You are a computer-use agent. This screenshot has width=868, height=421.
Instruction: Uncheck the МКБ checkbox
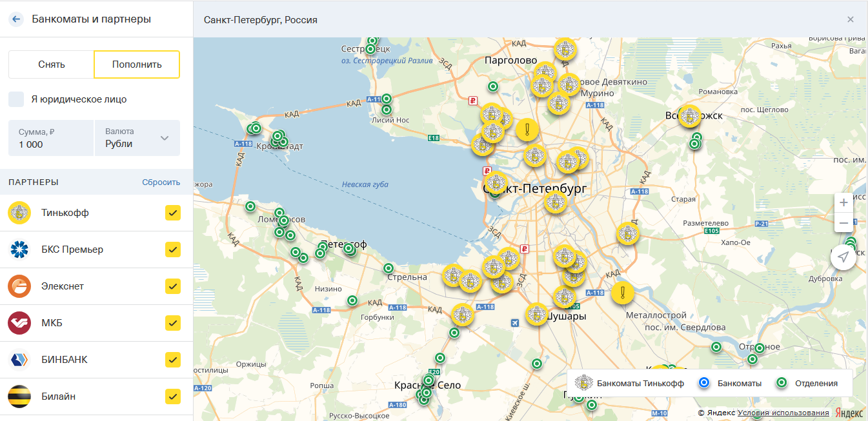pyautogui.click(x=172, y=323)
